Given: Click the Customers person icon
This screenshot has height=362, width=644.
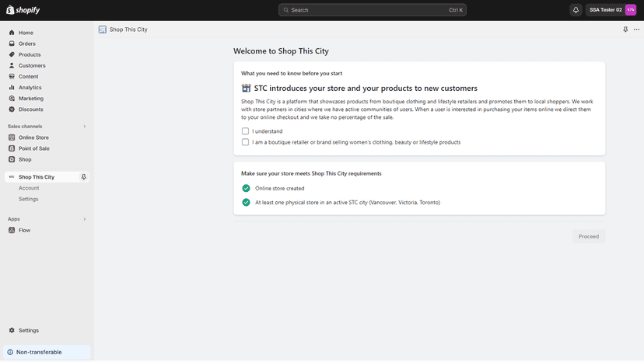Looking at the screenshot, I should [x=12, y=65].
